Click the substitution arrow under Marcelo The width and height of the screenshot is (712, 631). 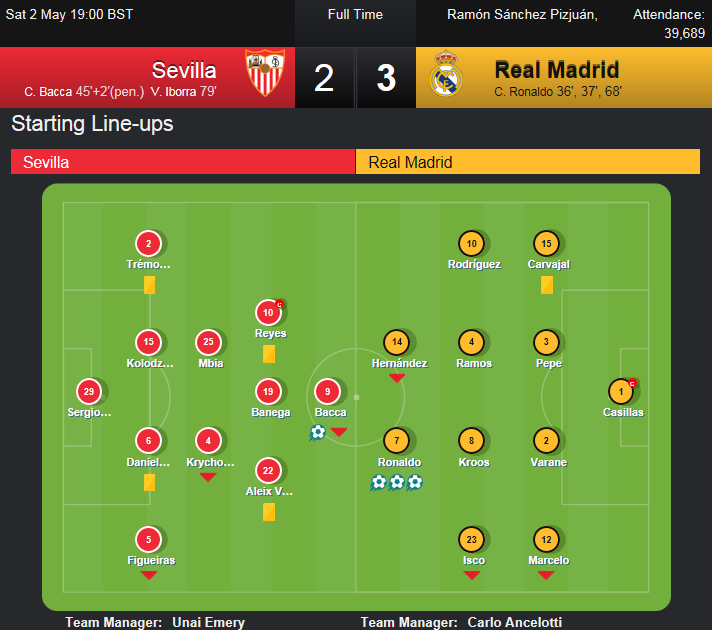546,575
